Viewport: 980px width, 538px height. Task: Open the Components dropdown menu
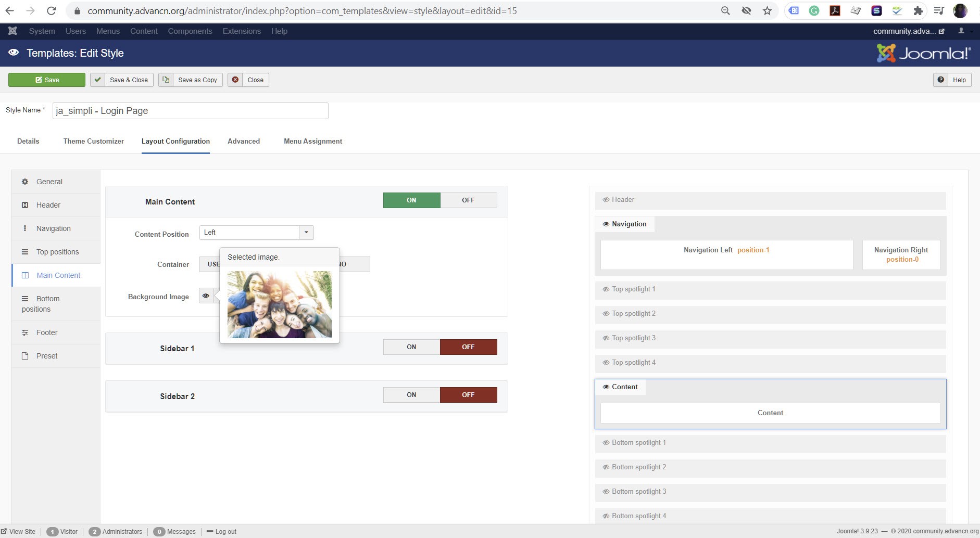click(x=190, y=31)
